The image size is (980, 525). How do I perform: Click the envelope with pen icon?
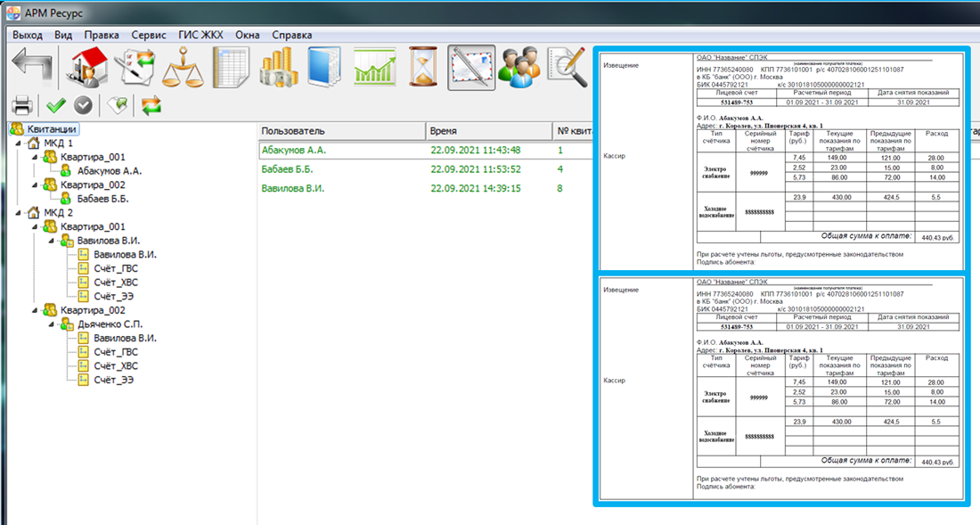pos(471,68)
